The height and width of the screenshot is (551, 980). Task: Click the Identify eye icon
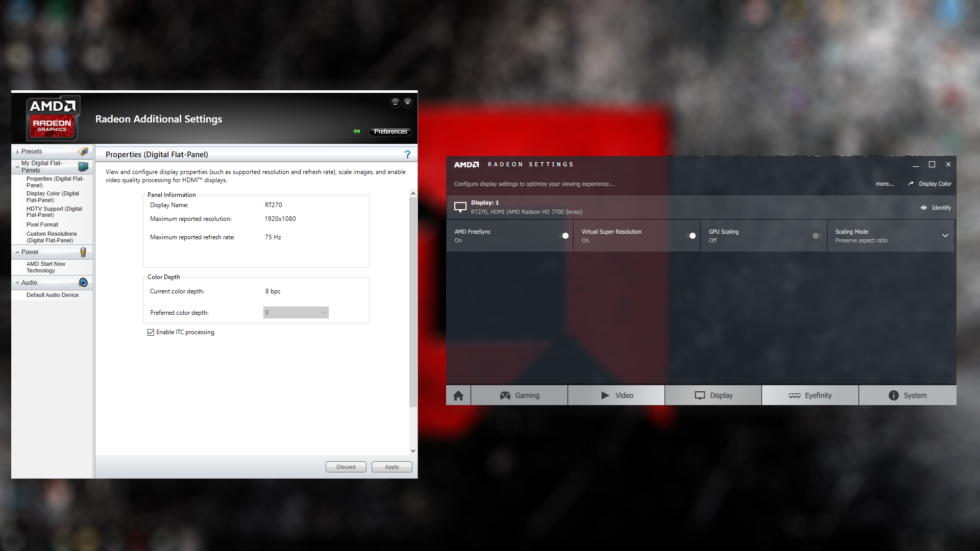point(924,208)
